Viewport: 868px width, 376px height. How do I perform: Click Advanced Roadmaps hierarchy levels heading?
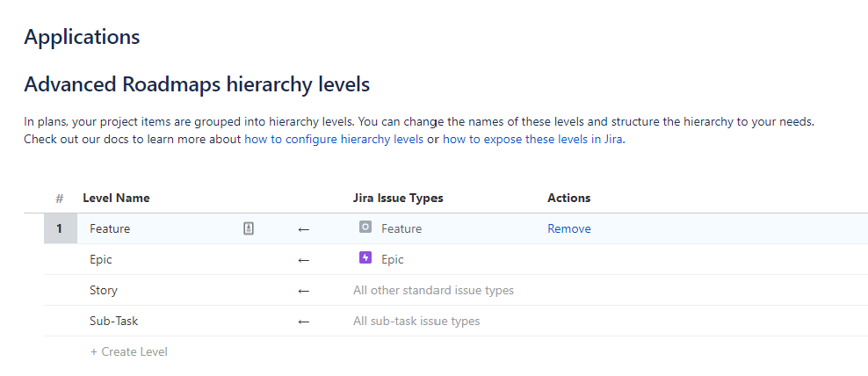pos(197,84)
